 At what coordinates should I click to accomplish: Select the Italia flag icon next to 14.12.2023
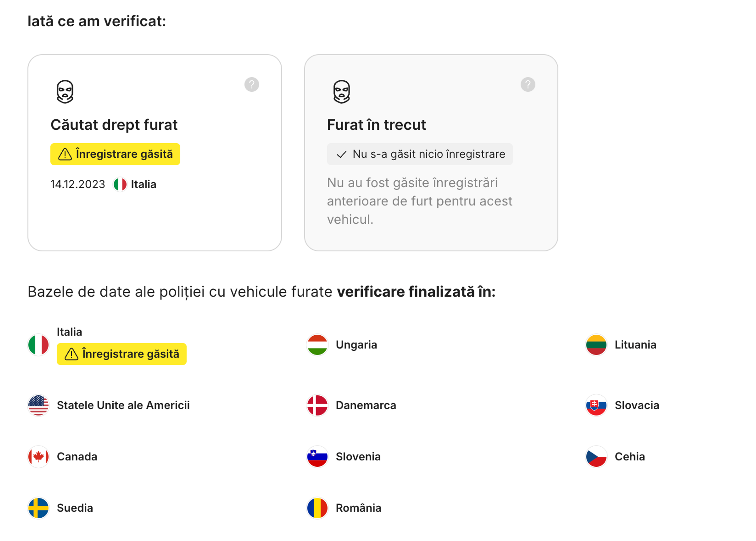pos(120,184)
